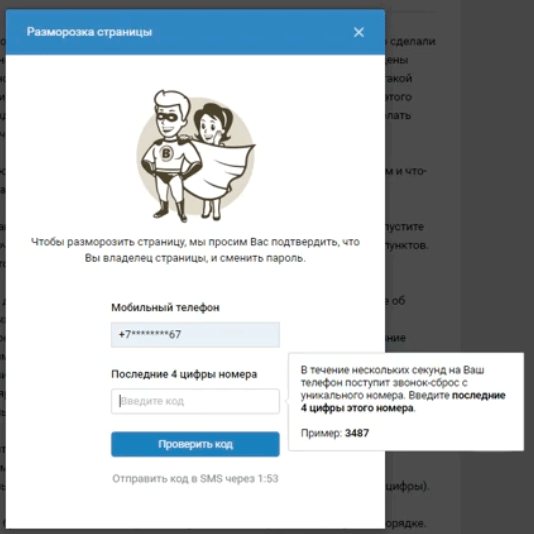Viewport: 534px width, 534px height.
Task: Click the Разморозка страницы header title
Action: (89, 32)
